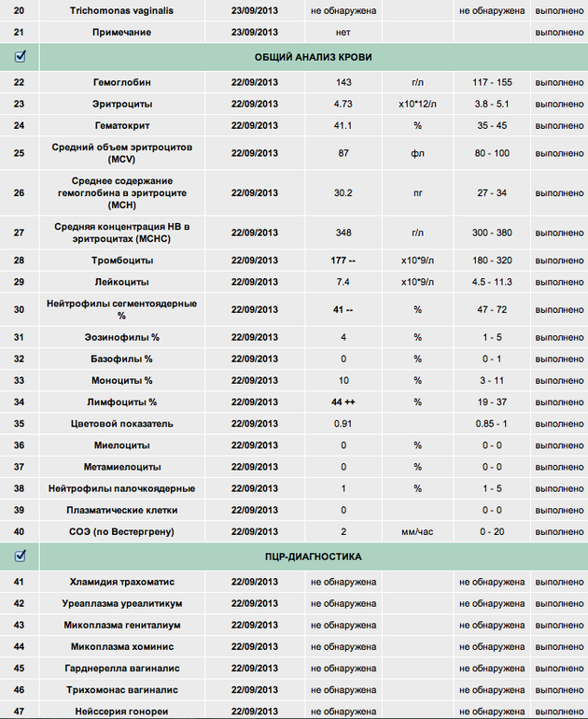
Task: Select the Гарднерелла вагиналис row name
Action: point(122,668)
